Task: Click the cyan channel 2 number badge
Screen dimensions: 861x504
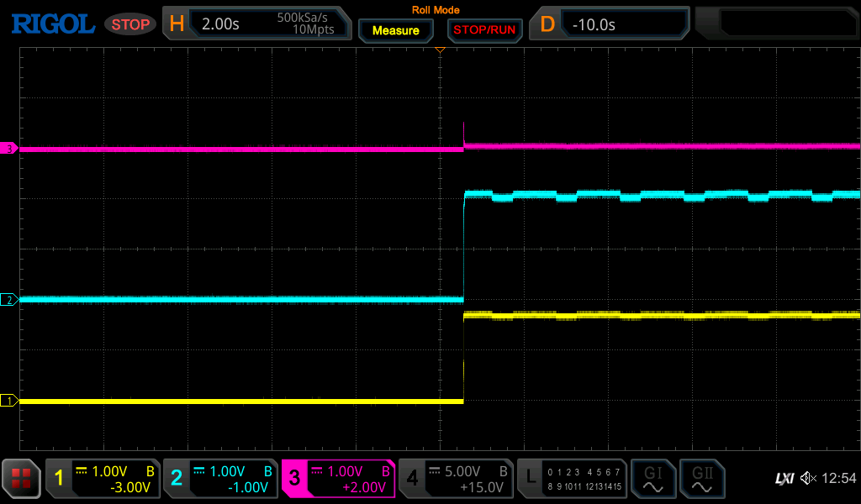Action: [177, 478]
